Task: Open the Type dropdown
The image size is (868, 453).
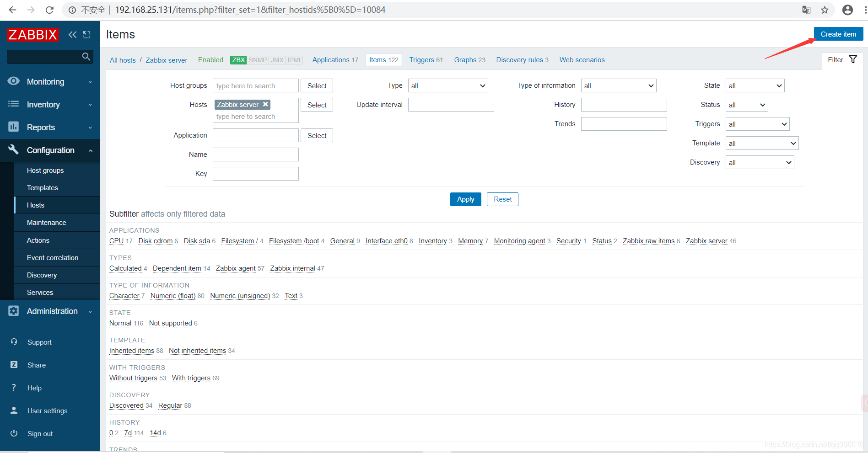Action: (448, 85)
